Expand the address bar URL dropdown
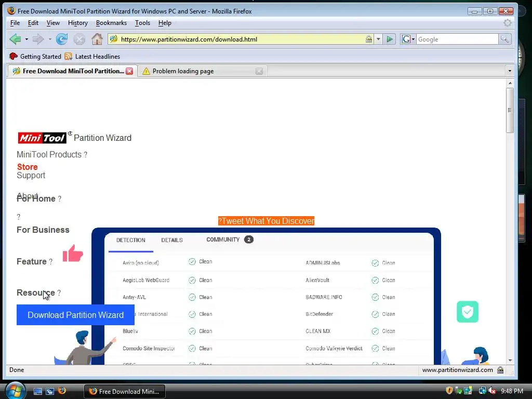This screenshot has width=532, height=399. (378, 39)
